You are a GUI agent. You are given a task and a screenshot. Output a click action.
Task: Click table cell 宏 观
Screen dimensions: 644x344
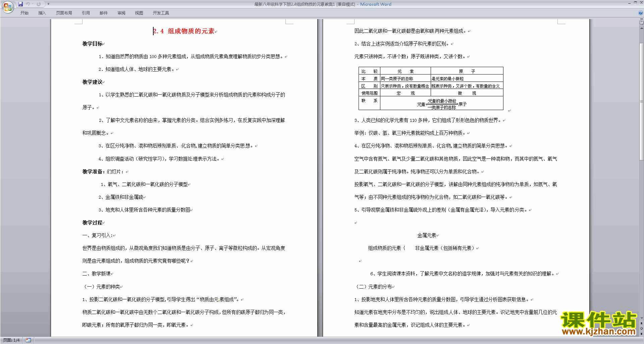pyautogui.click(x=406, y=93)
